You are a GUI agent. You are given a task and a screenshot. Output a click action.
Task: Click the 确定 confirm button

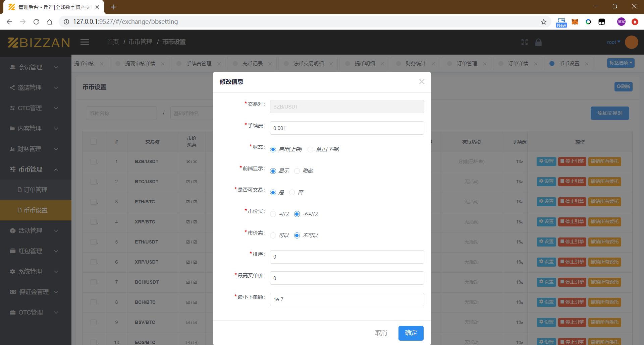pos(411,333)
